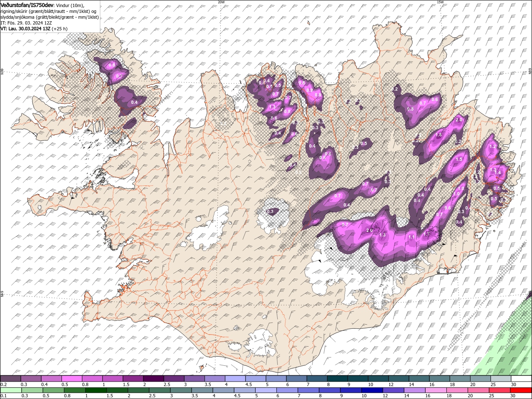Select the lavender 4 swatch in the upper legend
Screen dimensions: 532x399
(x=235, y=379)
